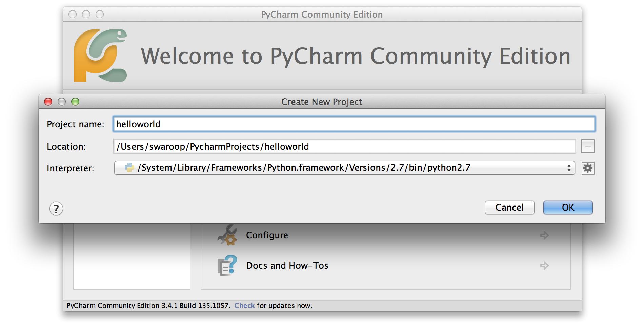Open help with the question mark button
Viewport: 644px width, 325px height.
pyautogui.click(x=56, y=209)
